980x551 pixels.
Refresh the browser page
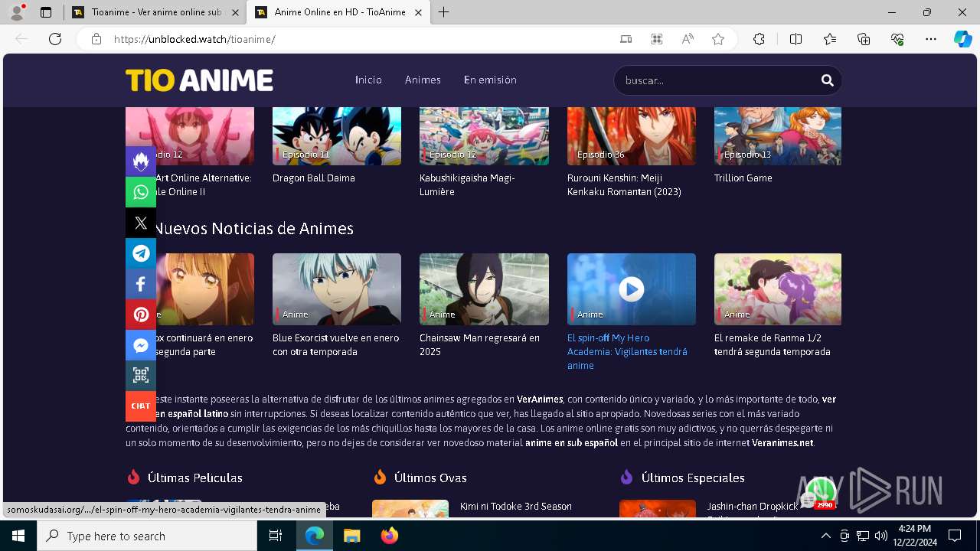click(x=55, y=39)
